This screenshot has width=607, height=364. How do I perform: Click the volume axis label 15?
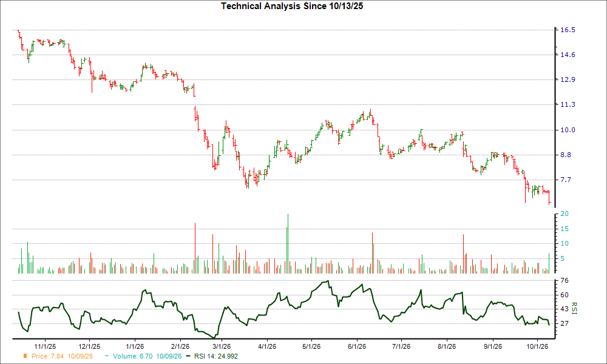coord(565,229)
